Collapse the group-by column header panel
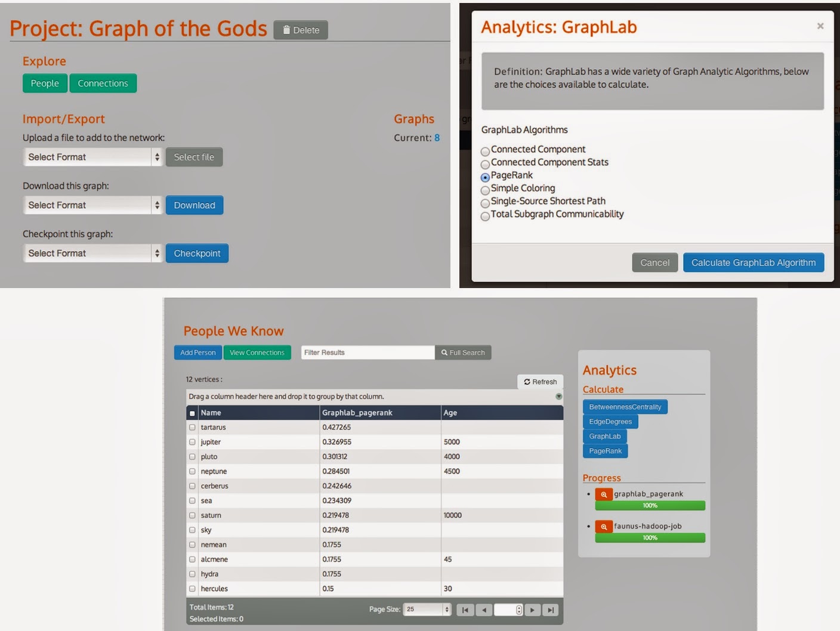The width and height of the screenshot is (840, 631). click(x=559, y=397)
